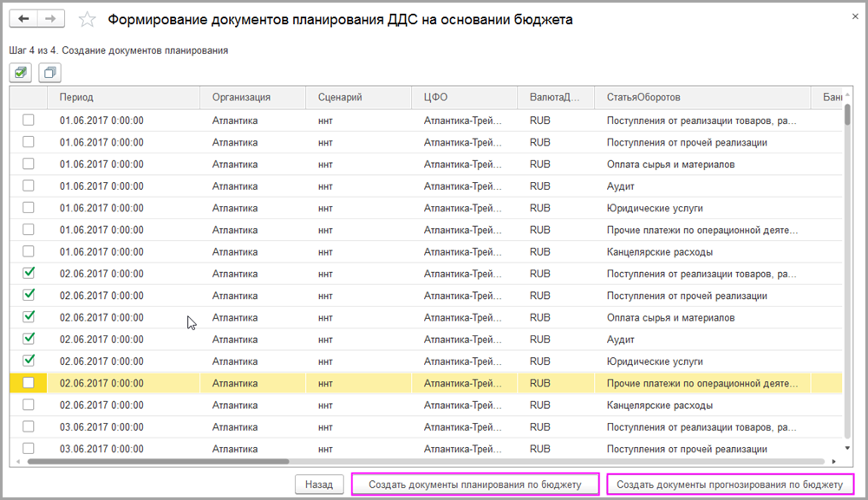Click the ЦФО column header
Image resolution: width=868 pixels, height=500 pixels.
tap(435, 98)
